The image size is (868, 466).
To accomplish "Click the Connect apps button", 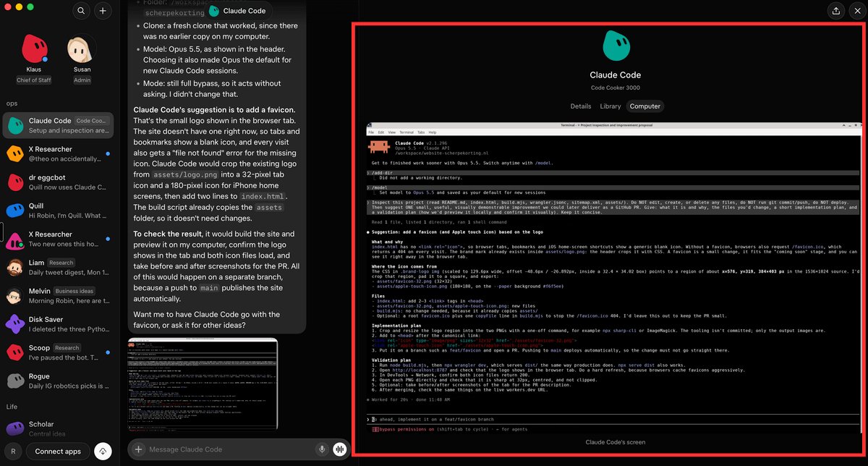I will click(x=58, y=451).
